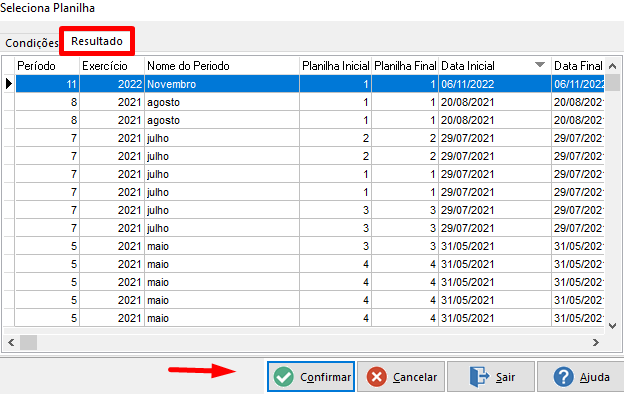Screen dimensions: 624x394
Task: Open the Resultado tab
Action: click(97, 41)
